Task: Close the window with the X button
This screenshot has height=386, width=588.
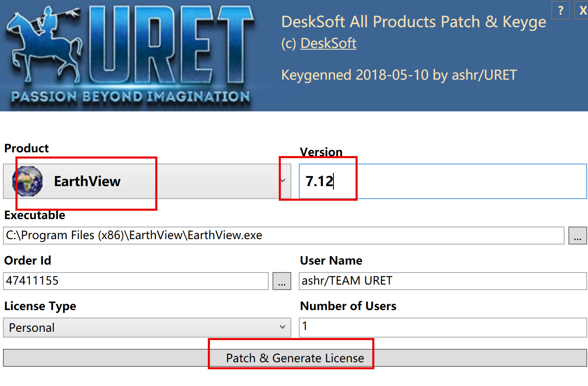Action: click(x=583, y=10)
